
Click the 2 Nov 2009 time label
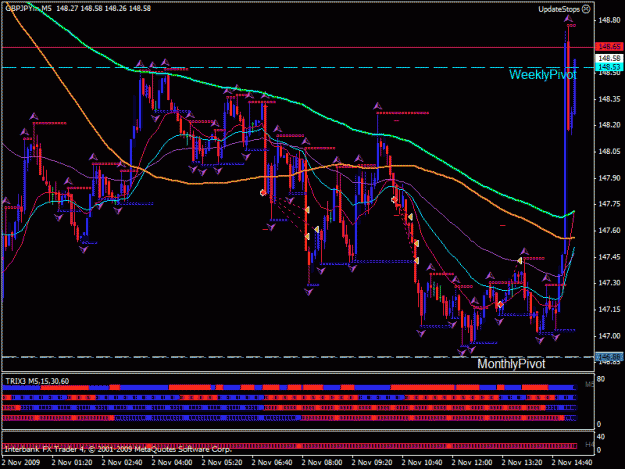click(21, 463)
